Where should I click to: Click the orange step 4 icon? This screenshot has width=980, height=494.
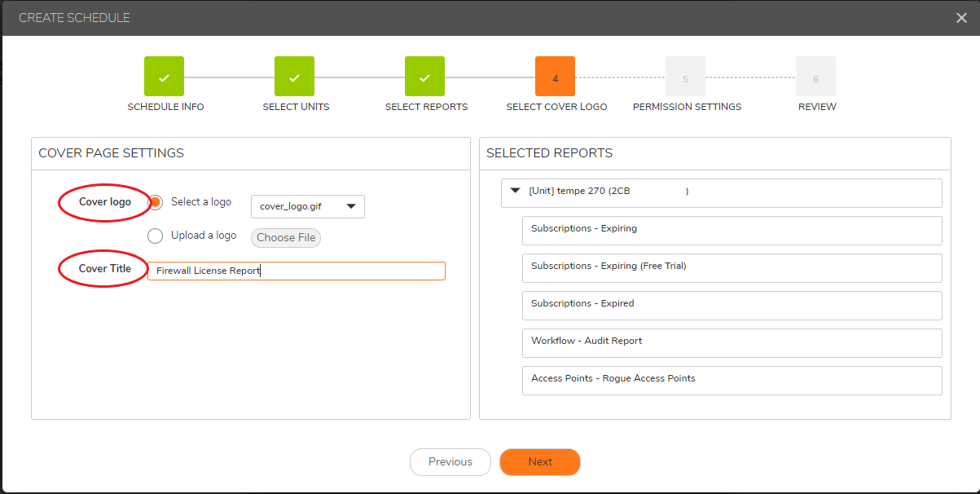[555, 77]
